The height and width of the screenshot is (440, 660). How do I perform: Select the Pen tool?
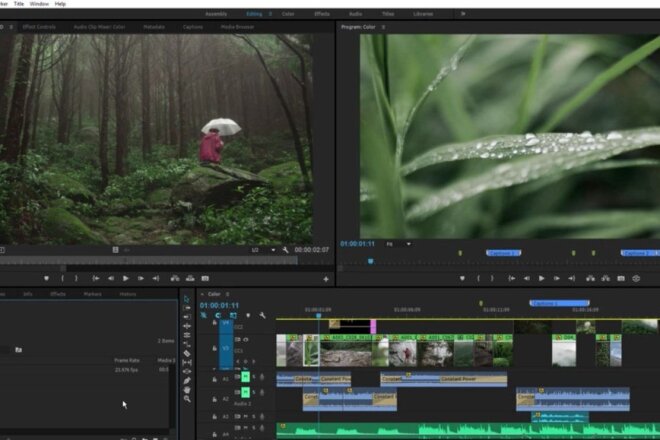pos(187,381)
